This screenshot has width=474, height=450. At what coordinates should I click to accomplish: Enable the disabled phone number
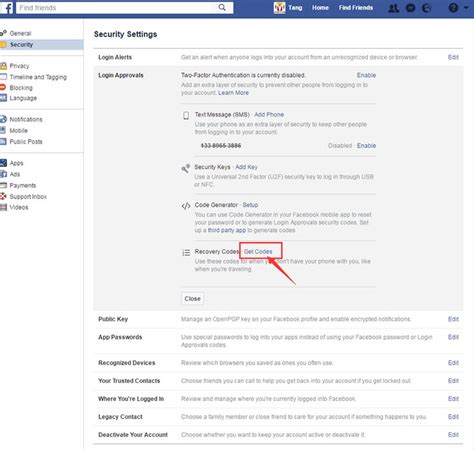point(366,146)
